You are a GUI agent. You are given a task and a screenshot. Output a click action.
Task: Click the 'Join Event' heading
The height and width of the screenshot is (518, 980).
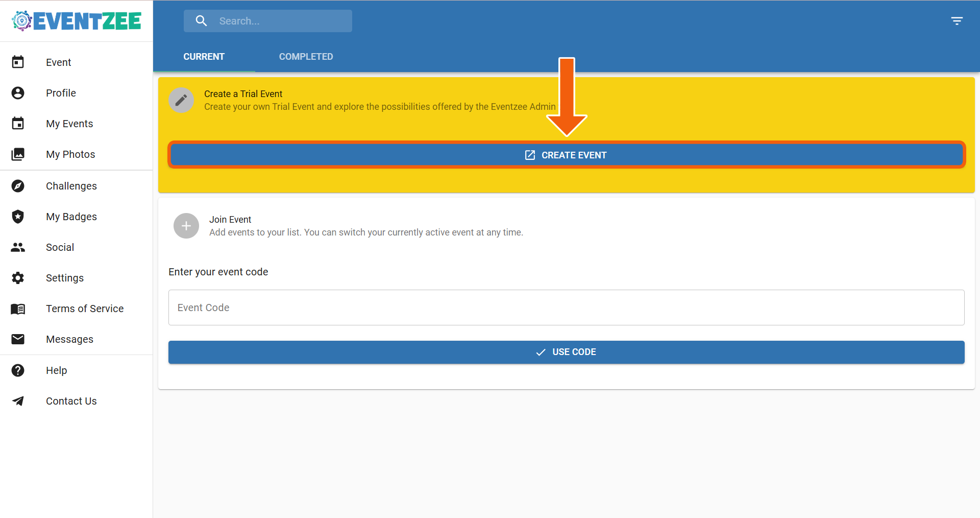(230, 220)
